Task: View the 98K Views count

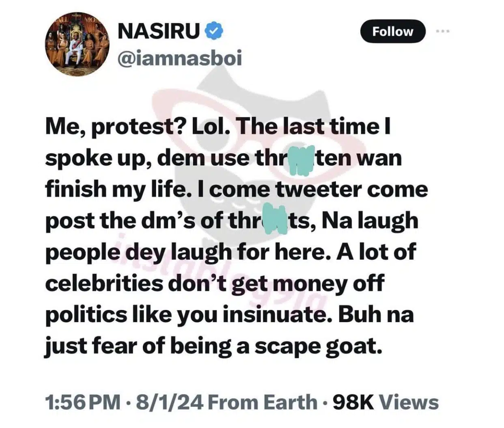Action: (x=386, y=402)
